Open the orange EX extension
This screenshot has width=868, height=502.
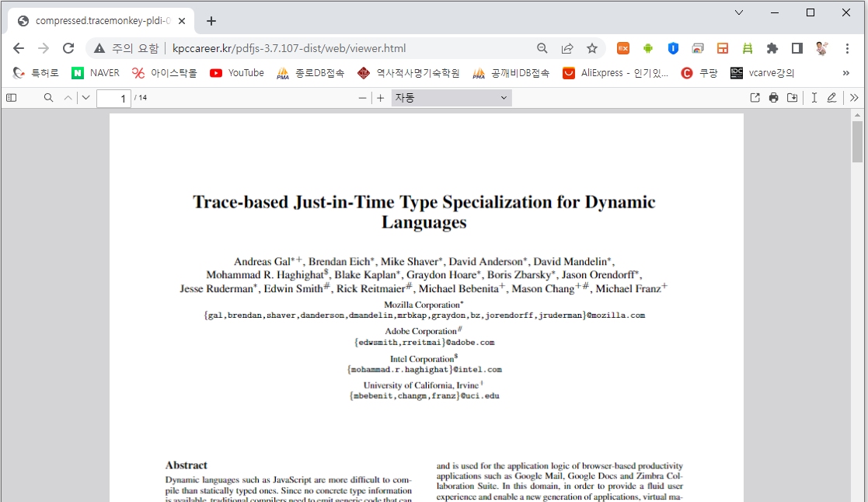[622, 48]
